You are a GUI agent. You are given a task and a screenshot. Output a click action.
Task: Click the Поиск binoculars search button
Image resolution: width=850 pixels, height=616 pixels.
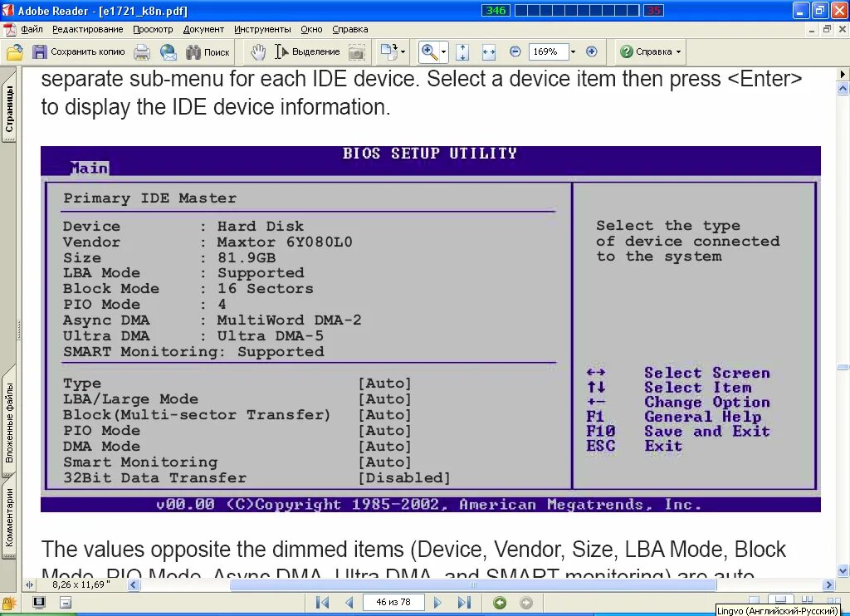pos(208,52)
